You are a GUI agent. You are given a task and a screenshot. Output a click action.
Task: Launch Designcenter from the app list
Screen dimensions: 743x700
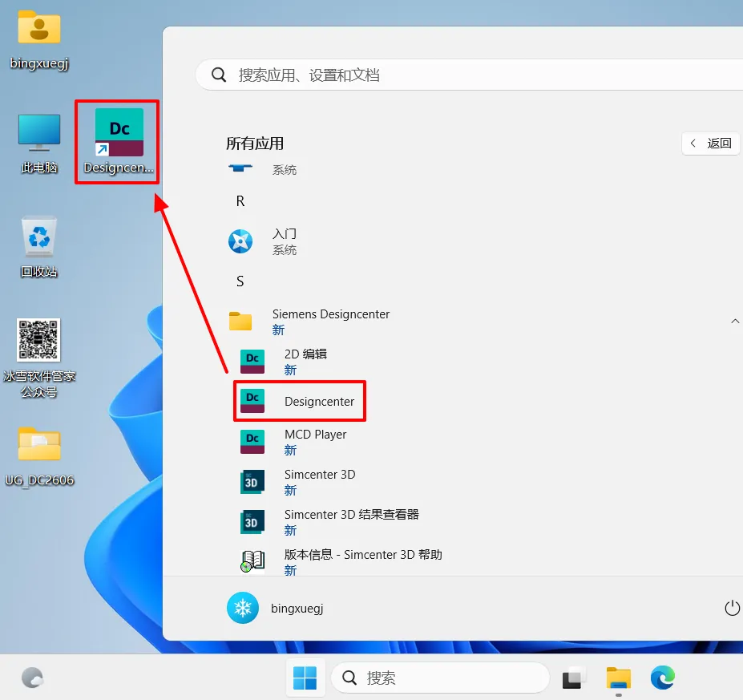[x=297, y=402]
